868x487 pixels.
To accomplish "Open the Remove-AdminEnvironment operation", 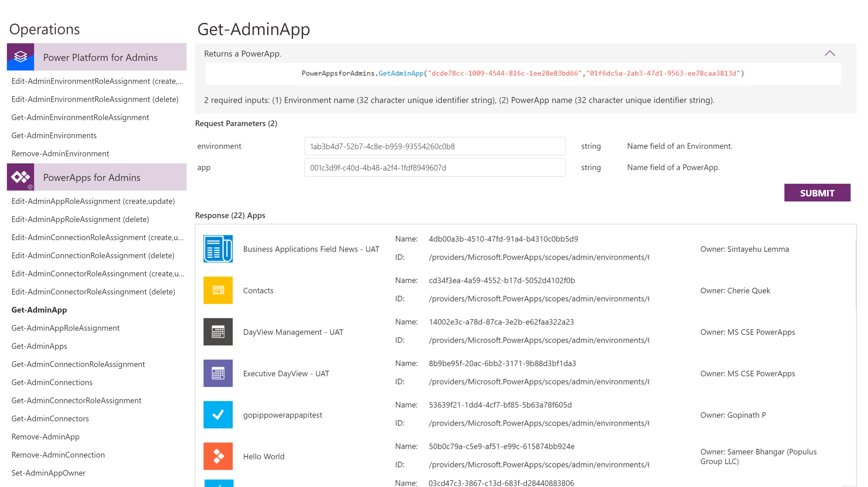I will (x=60, y=153).
